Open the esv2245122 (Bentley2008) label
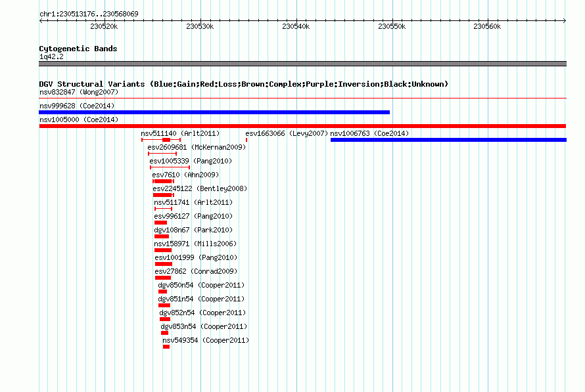 200,188
